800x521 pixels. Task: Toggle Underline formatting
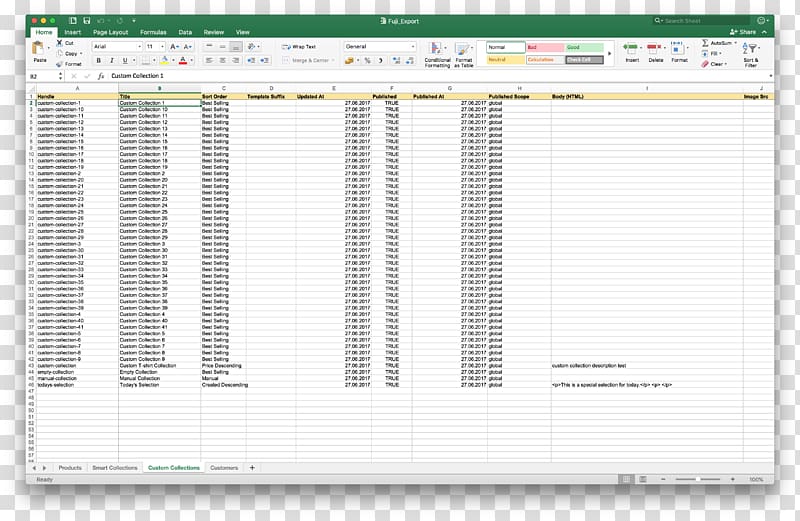[x=125, y=60]
